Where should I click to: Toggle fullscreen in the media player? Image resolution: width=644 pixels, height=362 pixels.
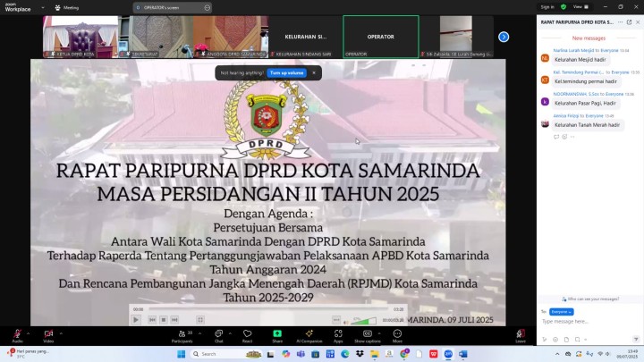(200, 320)
